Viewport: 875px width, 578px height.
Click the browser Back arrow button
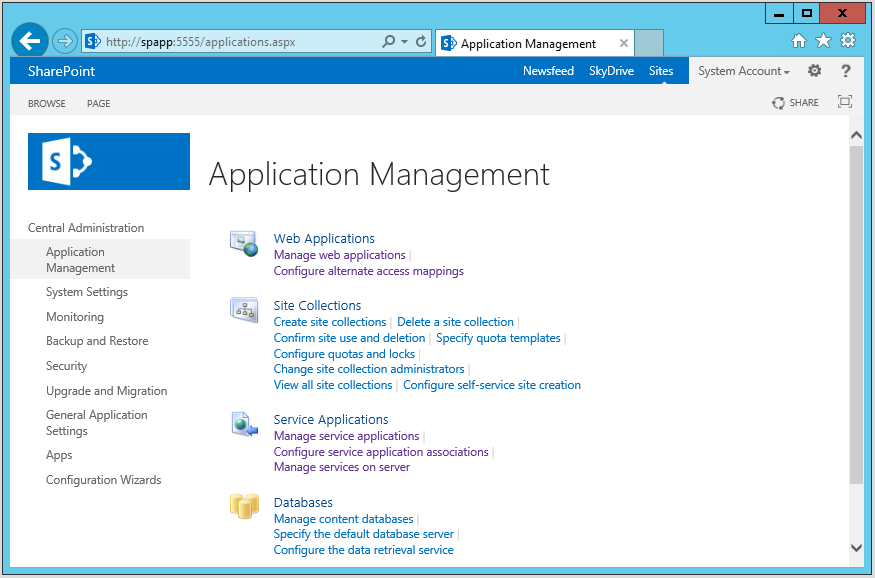click(x=30, y=41)
